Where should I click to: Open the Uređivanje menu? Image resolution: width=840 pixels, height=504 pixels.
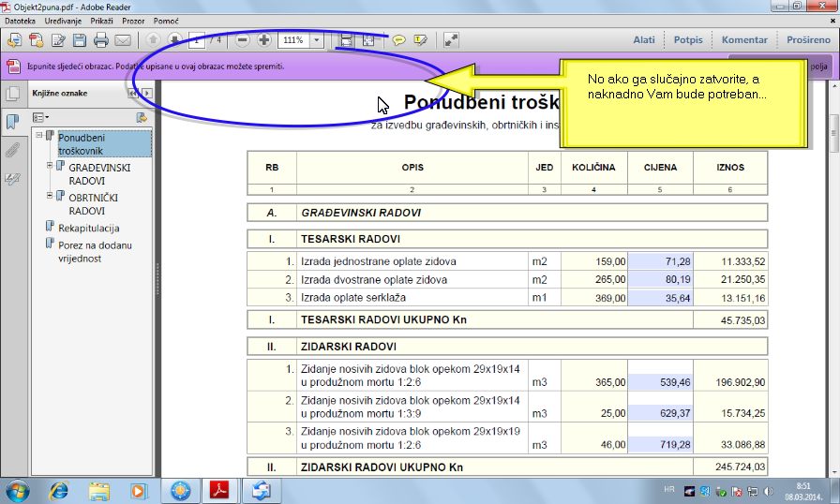(x=63, y=21)
